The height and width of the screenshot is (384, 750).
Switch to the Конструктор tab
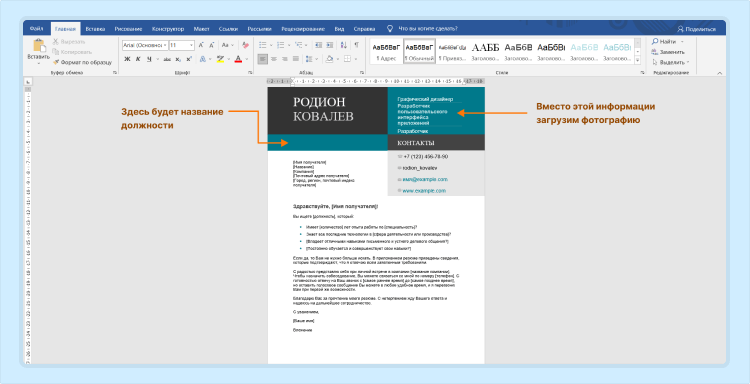(x=168, y=29)
